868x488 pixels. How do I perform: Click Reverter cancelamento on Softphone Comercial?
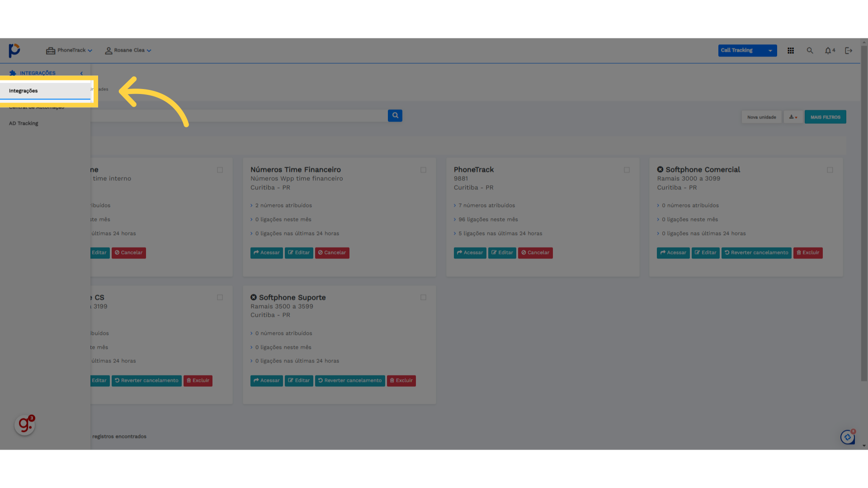point(756,253)
